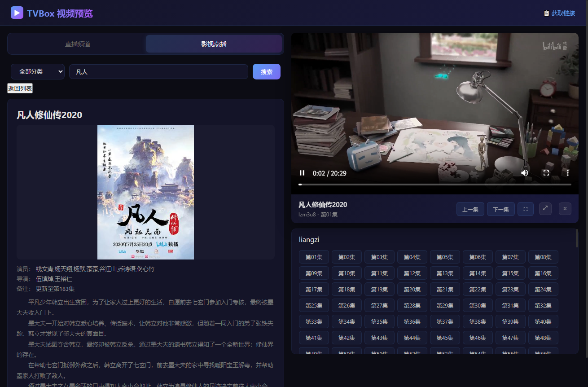Switch to 直播频道 tab

pyautogui.click(x=78, y=44)
